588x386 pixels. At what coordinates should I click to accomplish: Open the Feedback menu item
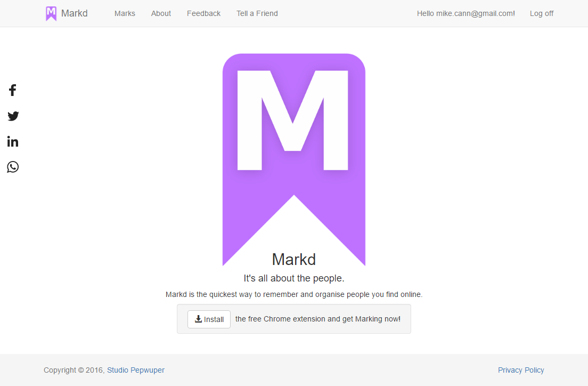[x=203, y=13]
